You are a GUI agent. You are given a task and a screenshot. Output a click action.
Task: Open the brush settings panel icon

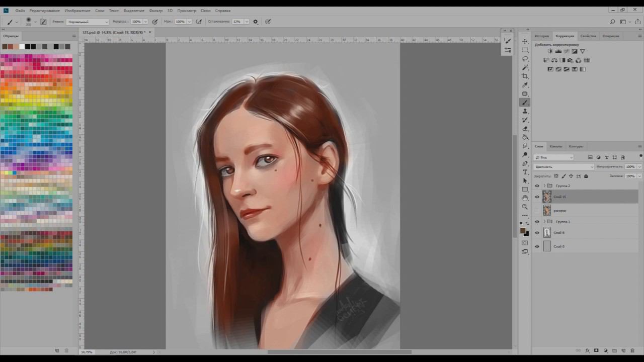43,22
